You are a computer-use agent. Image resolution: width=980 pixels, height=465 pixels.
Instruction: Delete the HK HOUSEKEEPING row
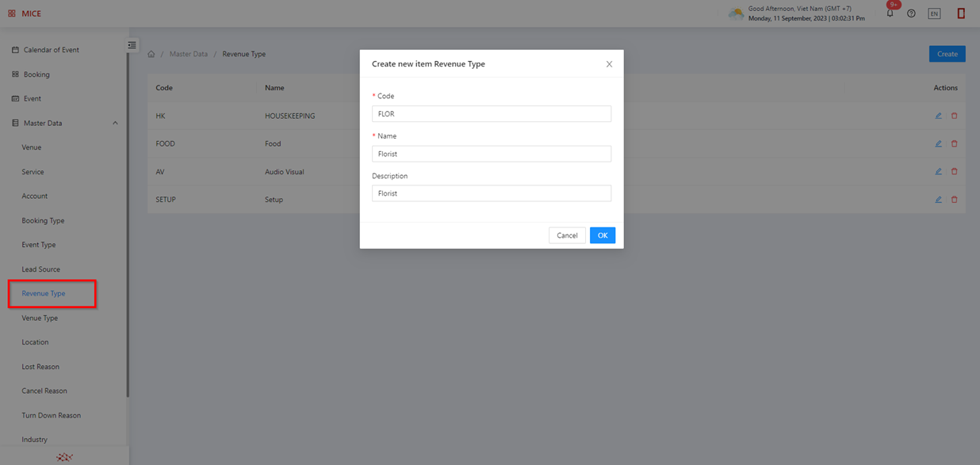[954, 116]
